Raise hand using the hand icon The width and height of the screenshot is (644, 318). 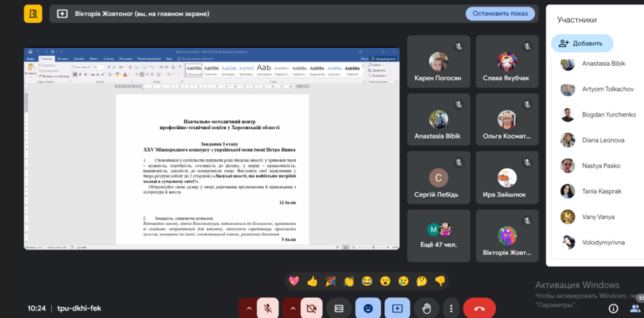pyautogui.click(x=426, y=308)
